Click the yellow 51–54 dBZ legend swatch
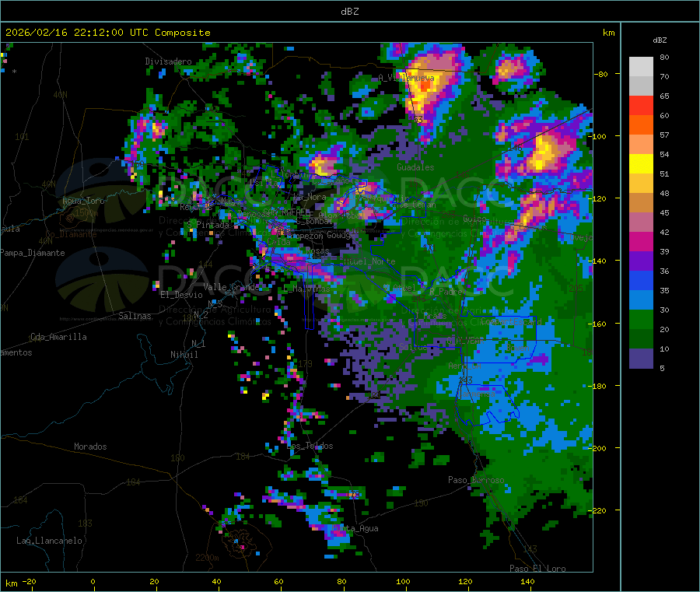The image size is (700, 592). 641,164
